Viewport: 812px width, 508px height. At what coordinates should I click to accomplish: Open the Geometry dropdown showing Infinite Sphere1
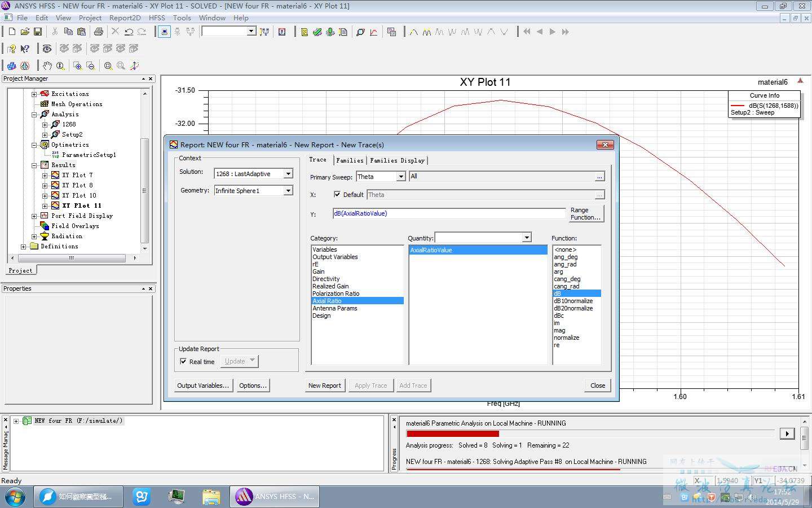[288, 191]
